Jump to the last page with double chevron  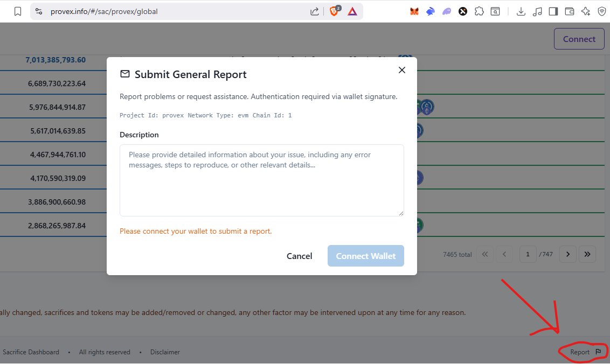pos(587,254)
